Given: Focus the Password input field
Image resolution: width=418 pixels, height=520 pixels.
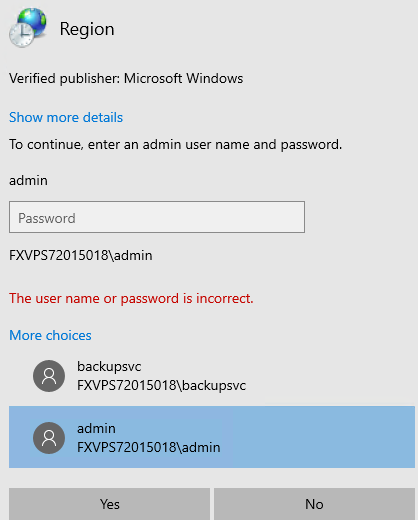Looking at the screenshot, I should (157, 217).
